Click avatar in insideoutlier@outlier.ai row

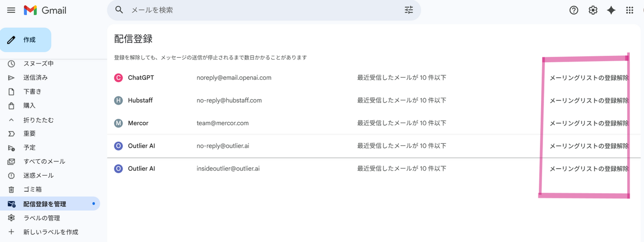pos(118,169)
